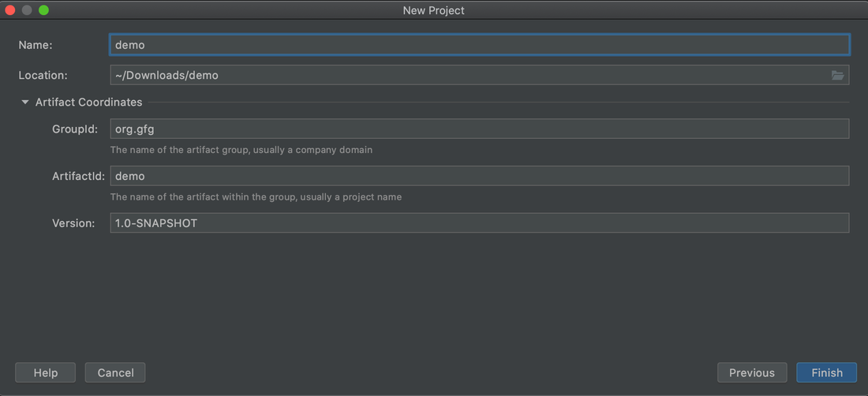Click the "Name:" label

pyautogui.click(x=36, y=45)
